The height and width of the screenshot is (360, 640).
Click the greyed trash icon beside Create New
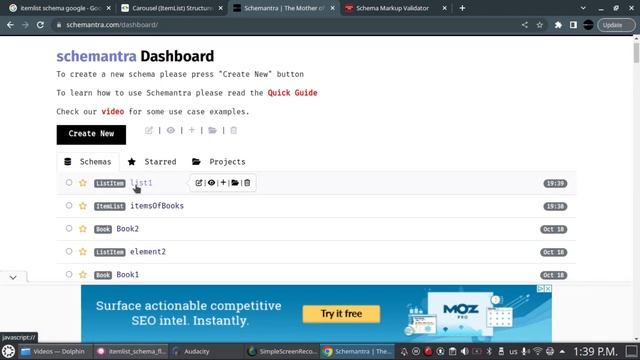pyautogui.click(x=233, y=130)
